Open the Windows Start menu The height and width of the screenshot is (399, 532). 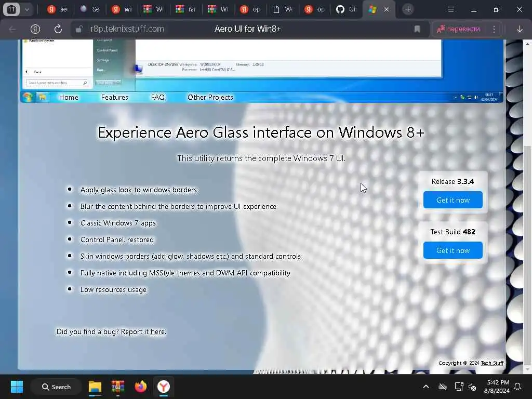(x=17, y=387)
